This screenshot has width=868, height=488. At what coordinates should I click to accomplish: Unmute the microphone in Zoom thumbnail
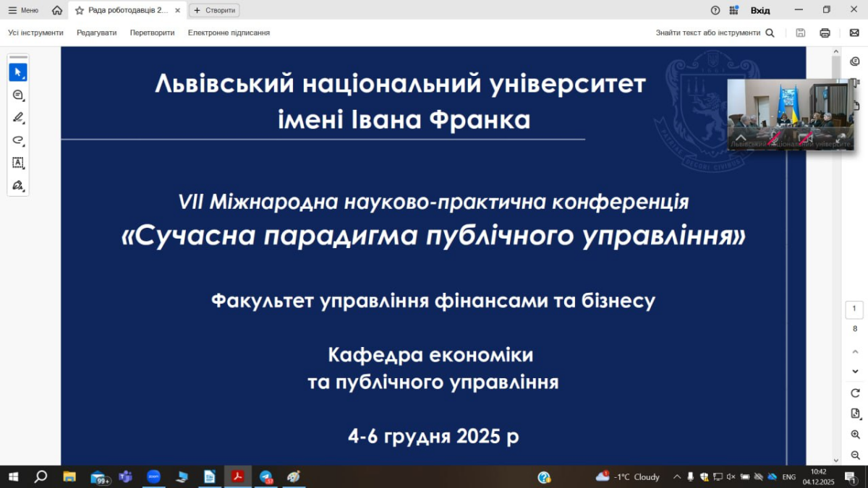coord(774,137)
